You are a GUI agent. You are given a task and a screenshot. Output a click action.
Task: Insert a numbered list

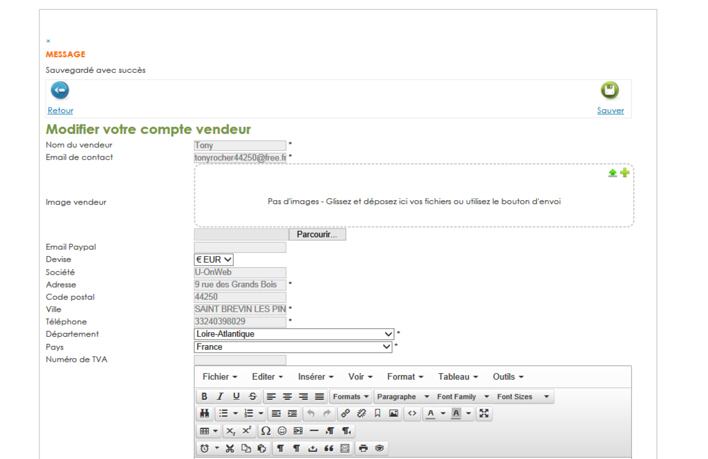[249, 413]
